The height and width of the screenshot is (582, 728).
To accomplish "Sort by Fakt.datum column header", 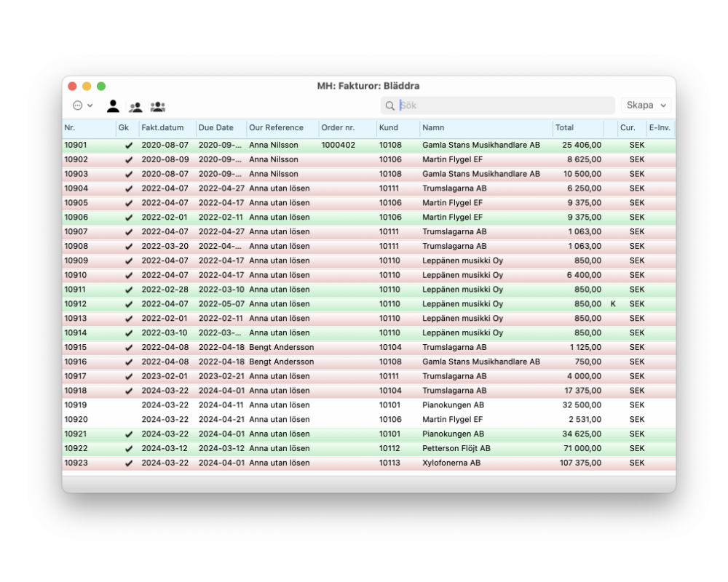I will click(167, 127).
